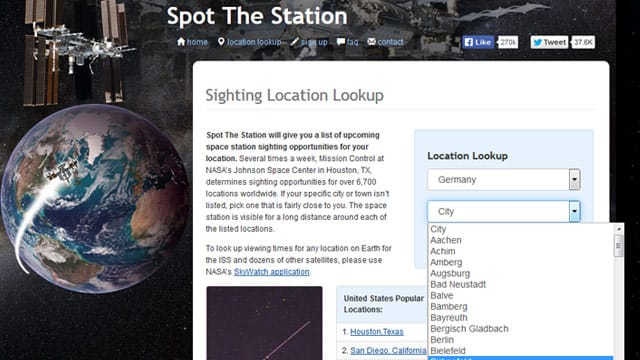
Task: Click the city list scrollbar up arrow
Action: pos(618,229)
